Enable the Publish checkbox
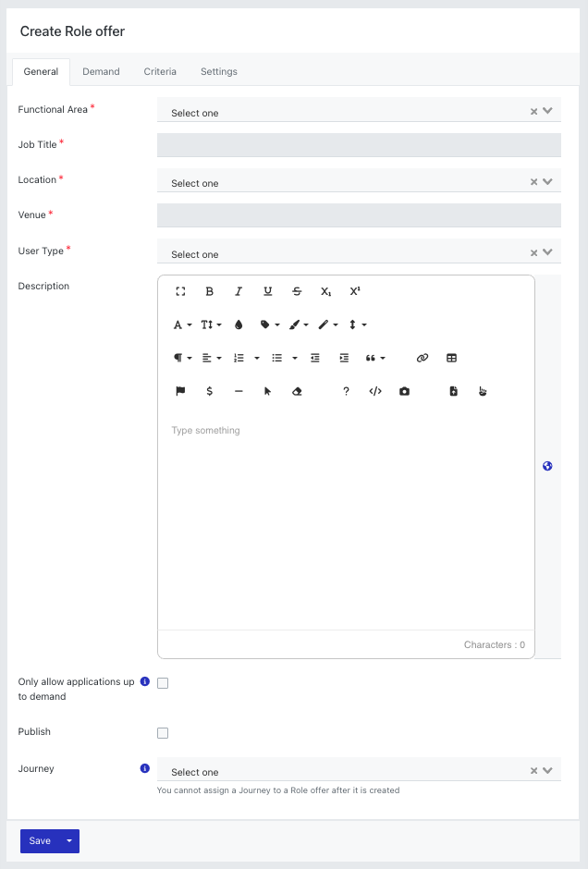Image resolution: width=588 pixels, height=869 pixels. [x=163, y=733]
